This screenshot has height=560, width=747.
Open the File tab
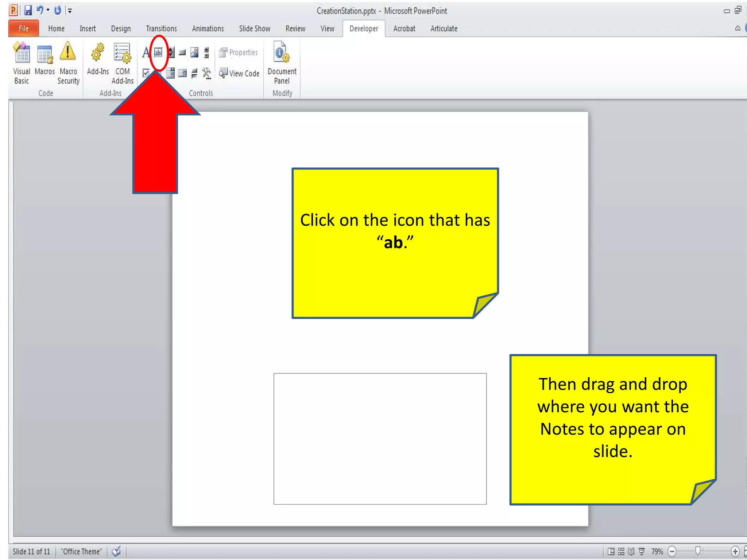pos(24,28)
